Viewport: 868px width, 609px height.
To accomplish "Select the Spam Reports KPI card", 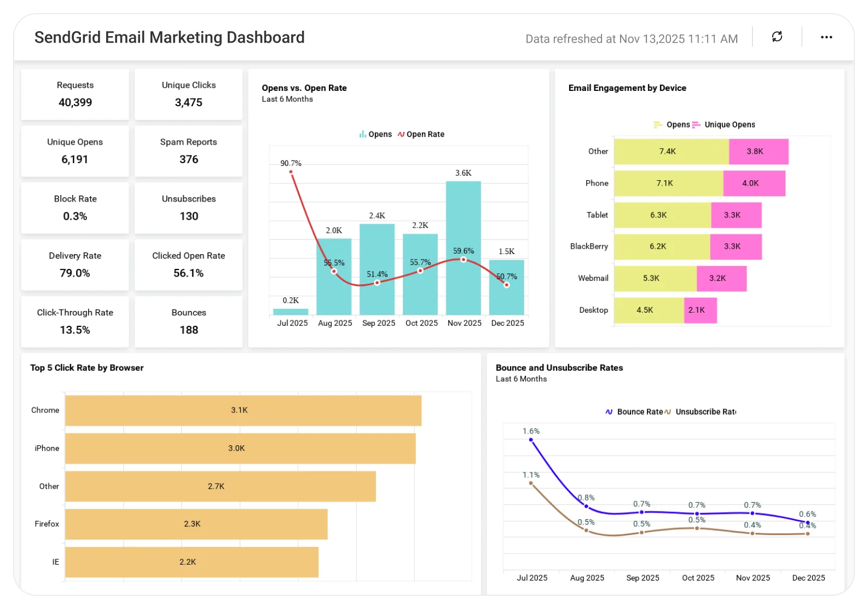I will click(x=188, y=151).
